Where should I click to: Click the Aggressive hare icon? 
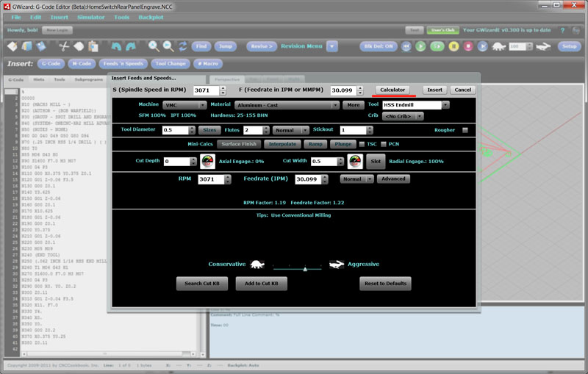[337, 264]
